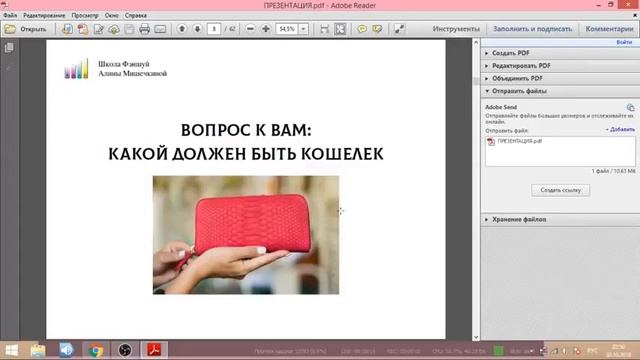
Task: Expand the Создать PDF section
Action: [x=560, y=53]
